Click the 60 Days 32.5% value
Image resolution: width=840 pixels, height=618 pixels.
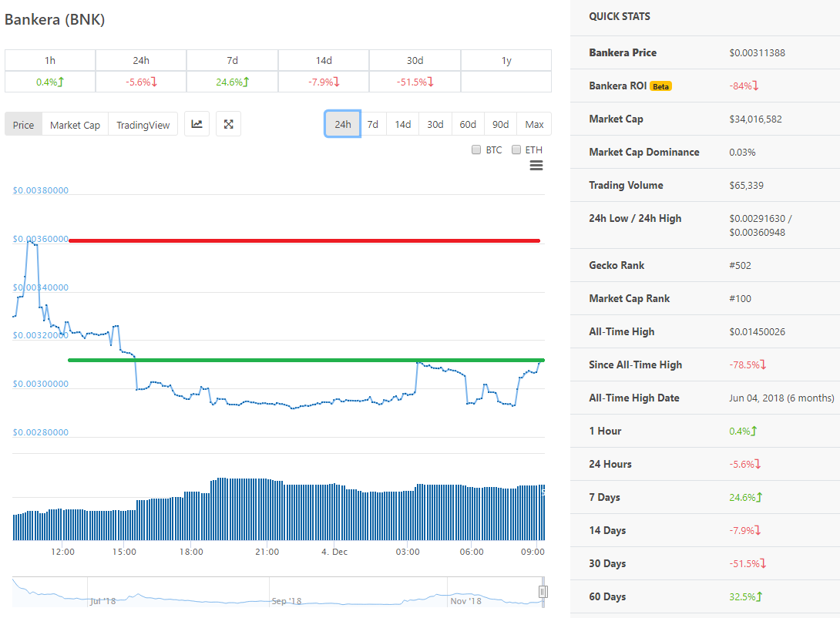[x=745, y=596]
